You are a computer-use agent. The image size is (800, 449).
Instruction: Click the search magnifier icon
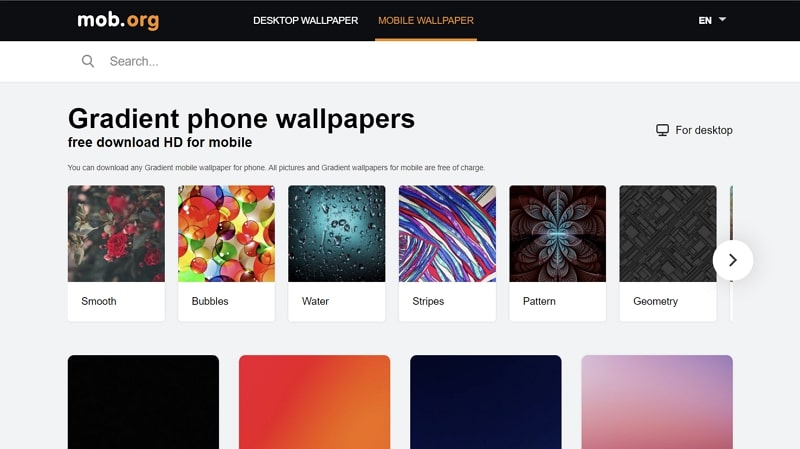click(88, 61)
